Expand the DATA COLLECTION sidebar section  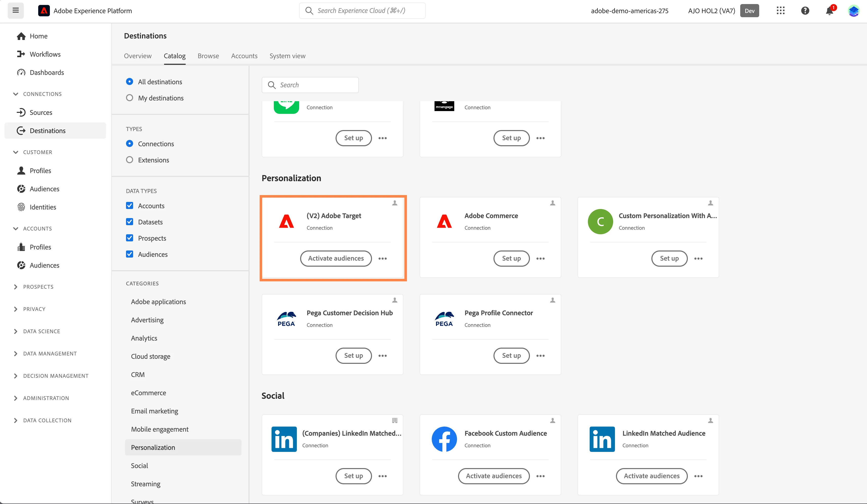(15, 421)
